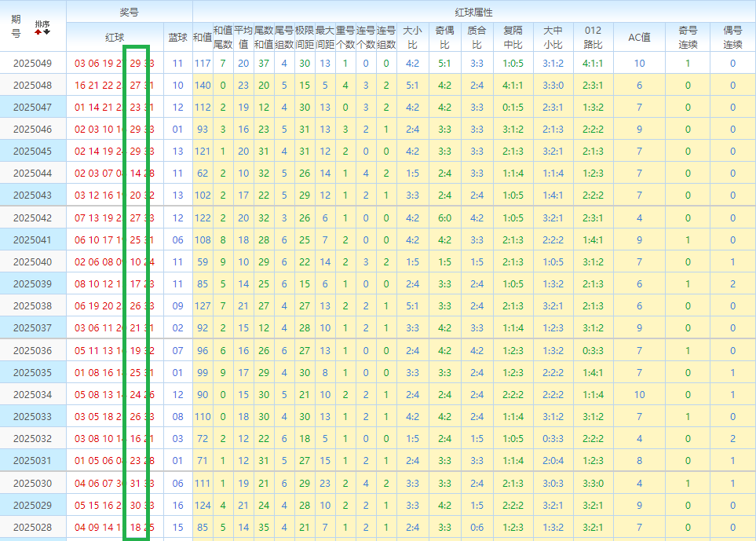Select issue number 2025028
Image resolution: width=756 pixels, height=541 pixels.
pyautogui.click(x=32, y=527)
